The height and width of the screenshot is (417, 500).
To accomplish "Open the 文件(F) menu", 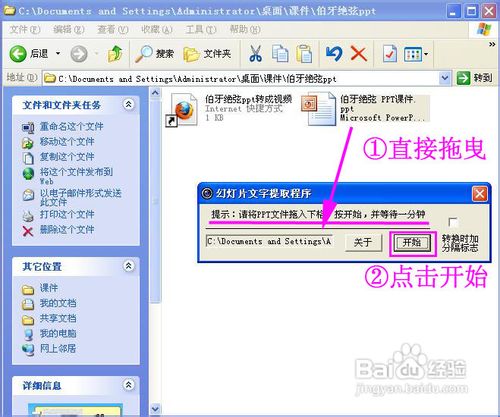I will 25,30.
